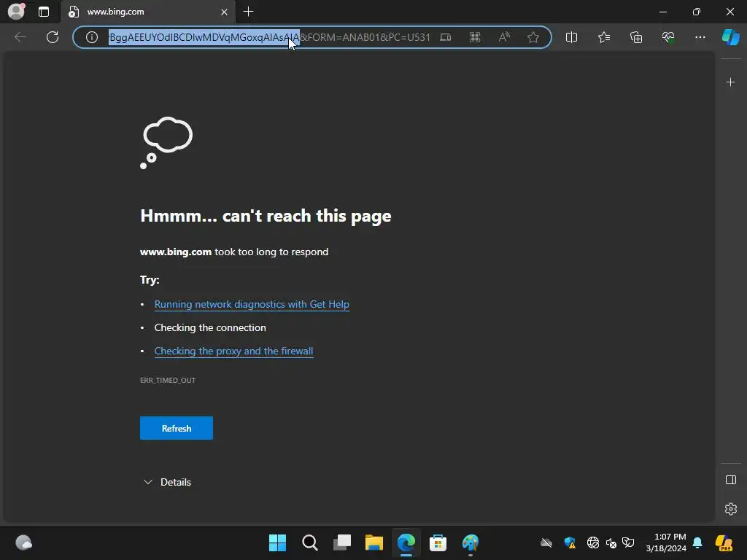
Task: Open Checking the proxy and the firewall link
Action: 234,351
